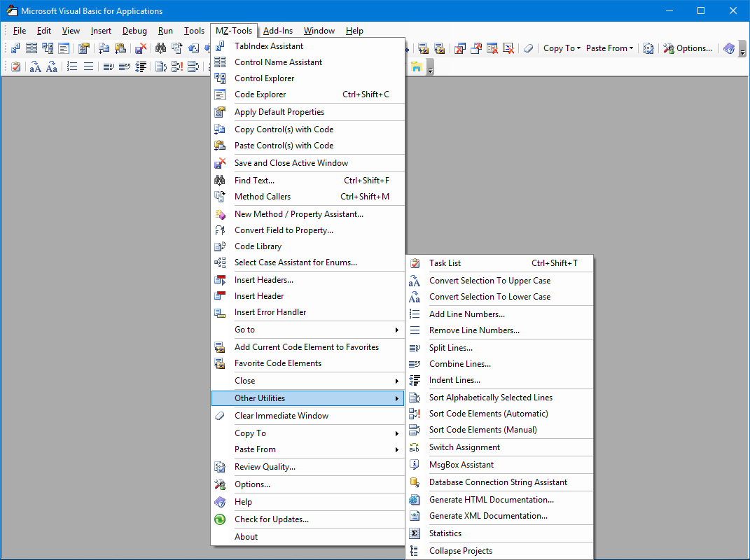Viewport: 750px width, 560px height.
Task: Click the Combine Lines toolbar icon
Action: click(x=125, y=66)
